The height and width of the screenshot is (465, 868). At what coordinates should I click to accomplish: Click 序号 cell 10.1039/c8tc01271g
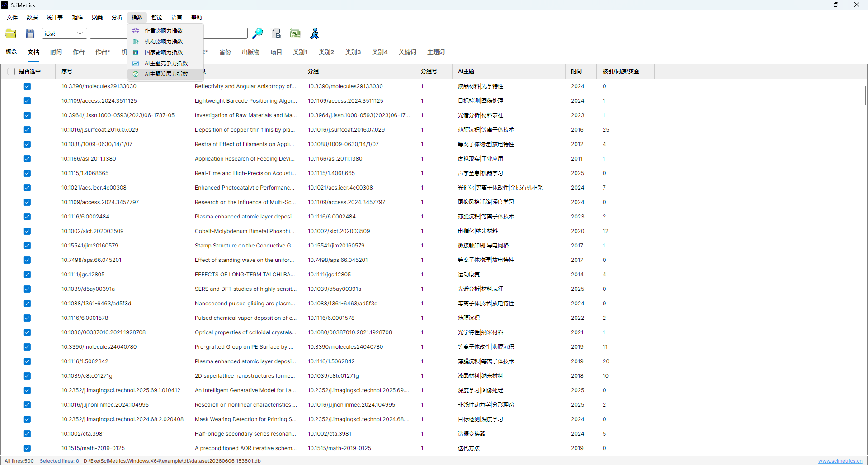(x=87, y=376)
